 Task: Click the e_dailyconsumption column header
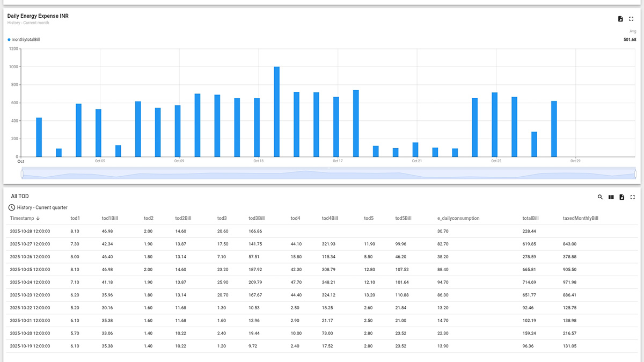click(459, 218)
